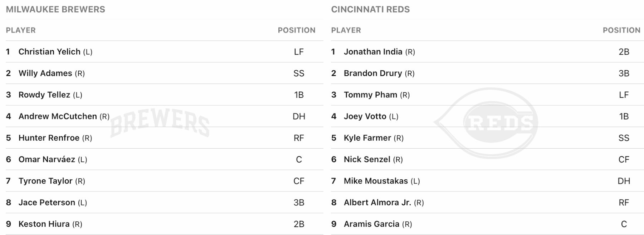Select Willy Adames in Brewers lineup
The height and width of the screenshot is (235, 644).
click(x=45, y=73)
